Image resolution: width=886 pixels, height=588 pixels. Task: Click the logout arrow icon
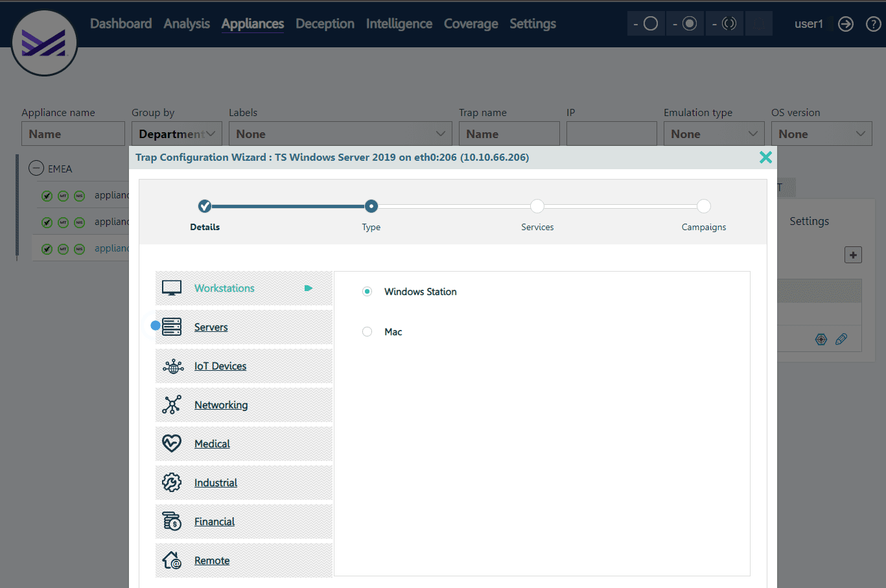(846, 24)
